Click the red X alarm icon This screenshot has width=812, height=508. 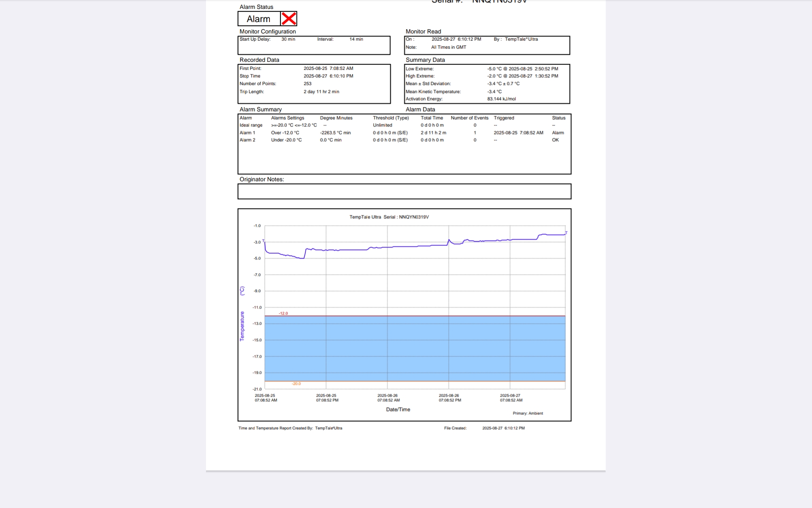click(x=289, y=19)
